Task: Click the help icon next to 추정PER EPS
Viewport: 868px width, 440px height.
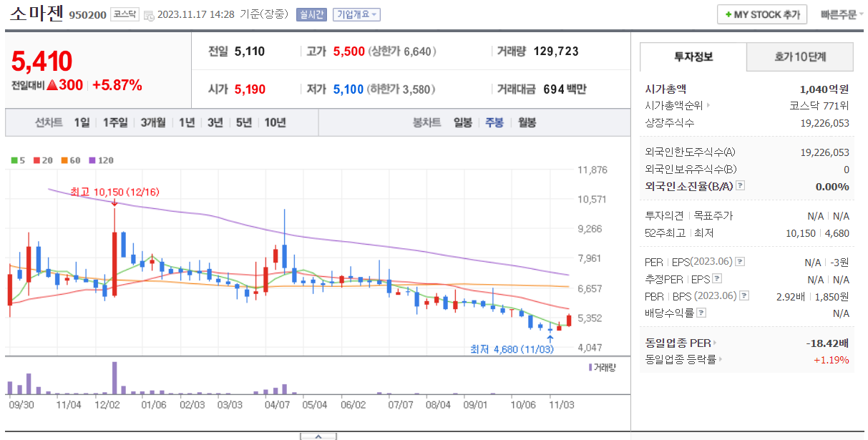Action: (717, 279)
